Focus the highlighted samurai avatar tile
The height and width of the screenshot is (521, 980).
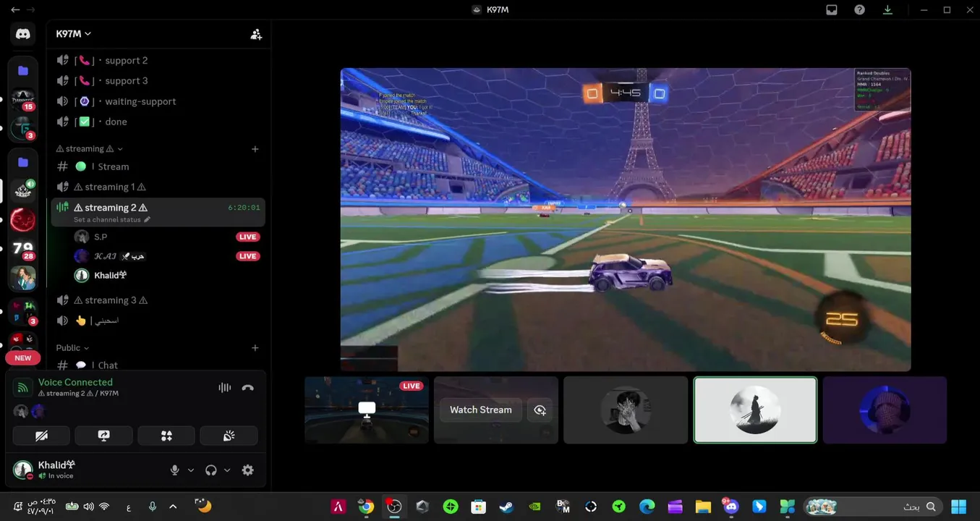pyautogui.click(x=755, y=410)
